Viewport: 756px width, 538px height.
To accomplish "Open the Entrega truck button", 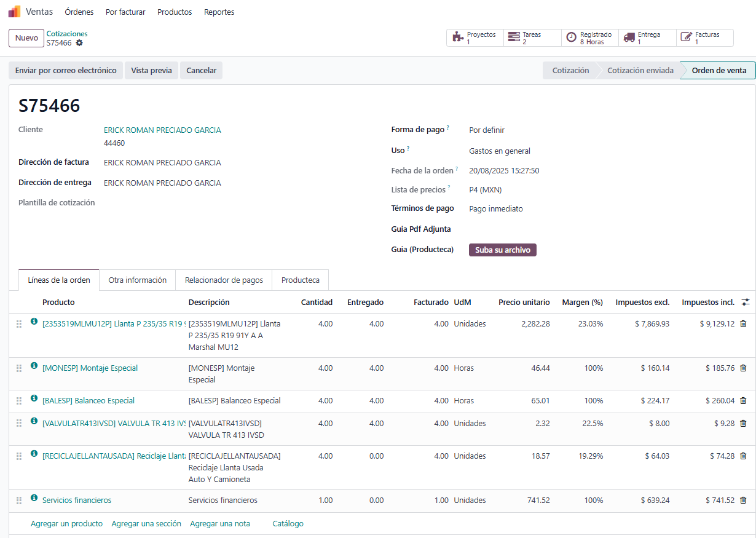I will 647,38.
